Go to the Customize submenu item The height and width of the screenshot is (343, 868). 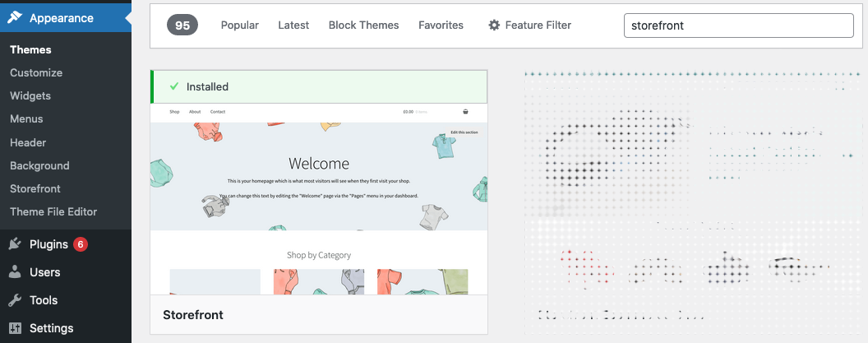tap(36, 72)
